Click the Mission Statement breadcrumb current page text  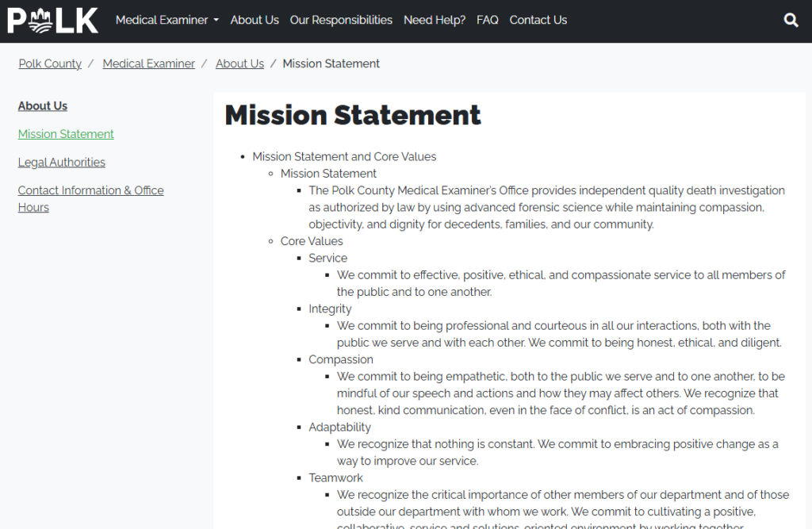coord(331,64)
